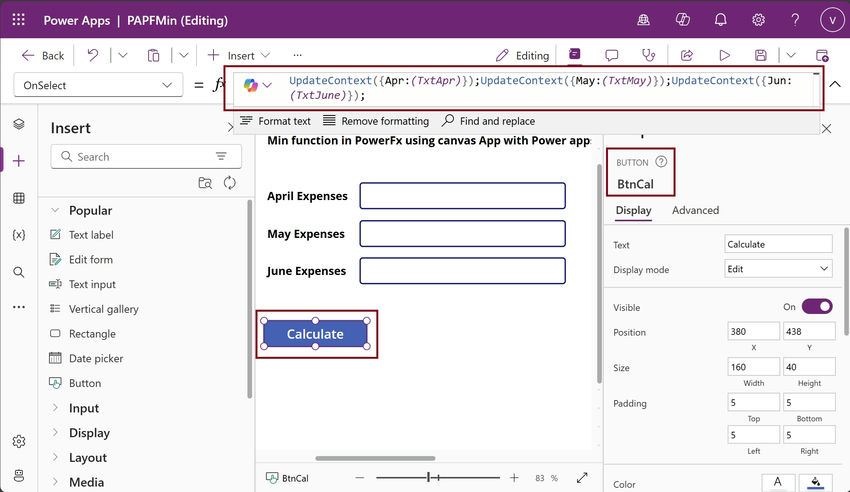
Task: Open the environment icon in header
Action: 643,20
